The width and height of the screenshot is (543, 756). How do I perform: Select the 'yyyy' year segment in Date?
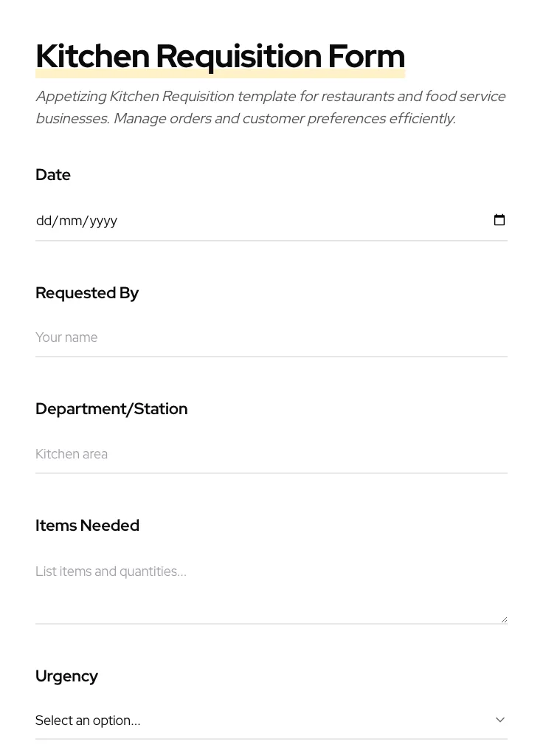point(104,221)
